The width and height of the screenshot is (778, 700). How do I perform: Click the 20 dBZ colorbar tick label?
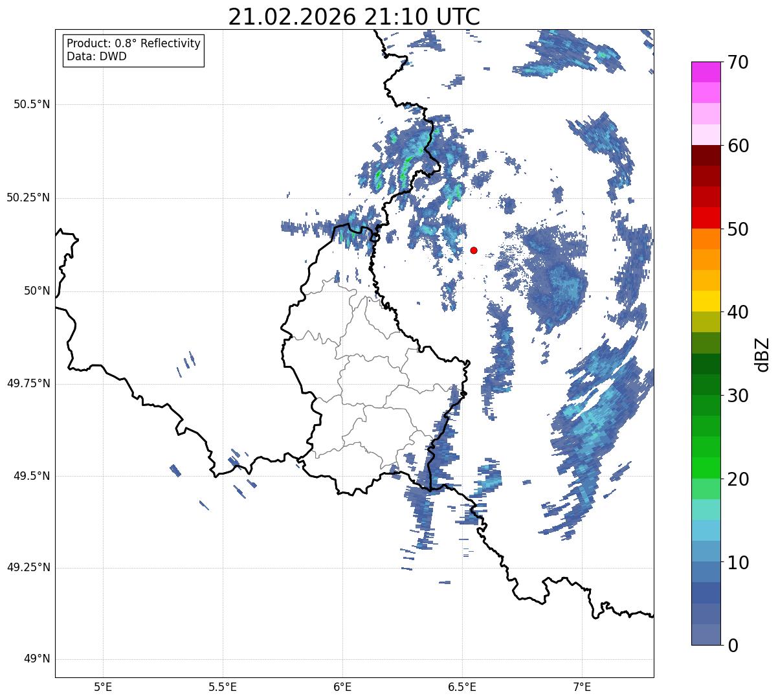(739, 479)
